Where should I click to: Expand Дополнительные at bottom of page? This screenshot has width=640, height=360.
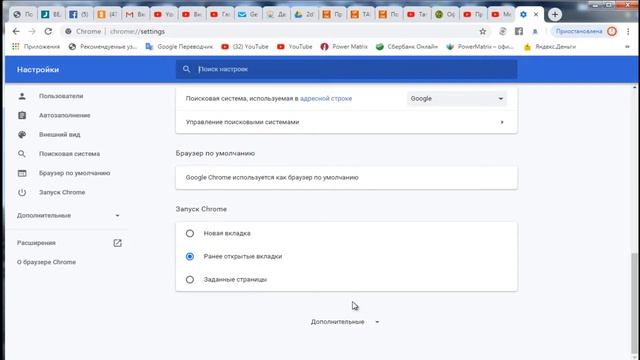click(345, 322)
